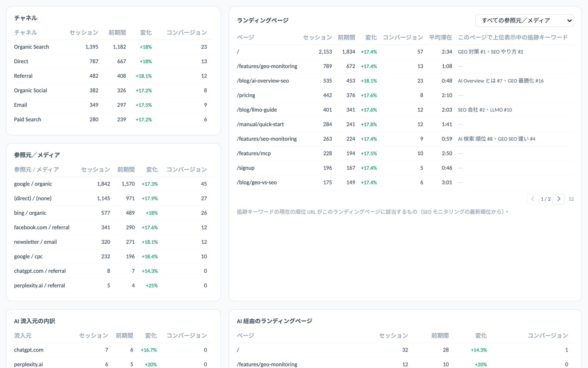
Task: Click /blog/geo-vs-seo landing page
Action: point(257,183)
